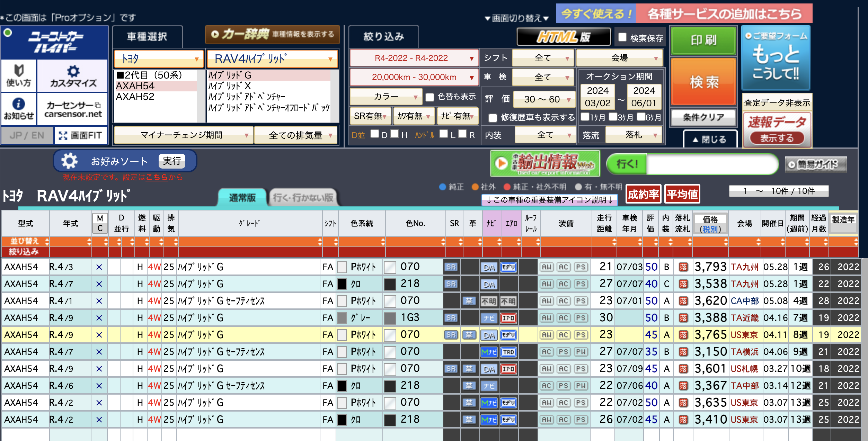
Task: Check the ハンドル L checkbox
Action: click(443, 134)
